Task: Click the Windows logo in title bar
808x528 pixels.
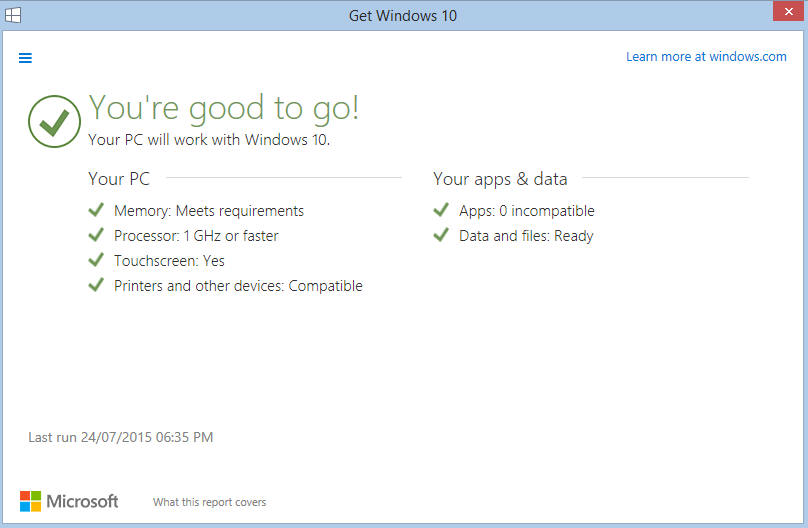Action: tap(13, 15)
